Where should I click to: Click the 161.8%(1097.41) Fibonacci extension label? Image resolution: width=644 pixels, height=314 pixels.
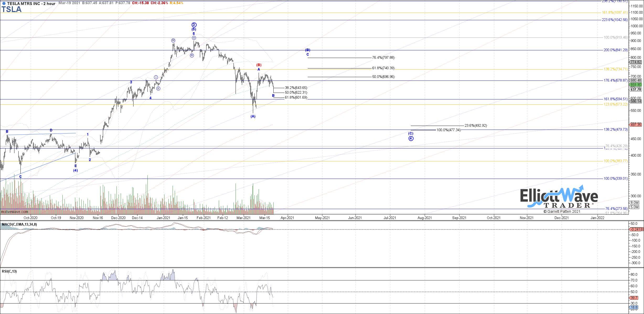(x=614, y=12)
